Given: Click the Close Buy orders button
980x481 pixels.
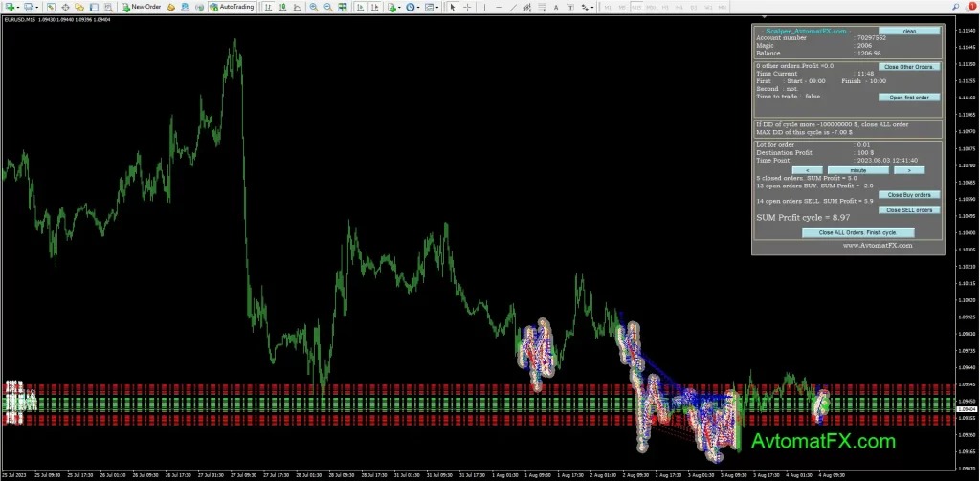Looking at the screenshot, I should pos(909,194).
